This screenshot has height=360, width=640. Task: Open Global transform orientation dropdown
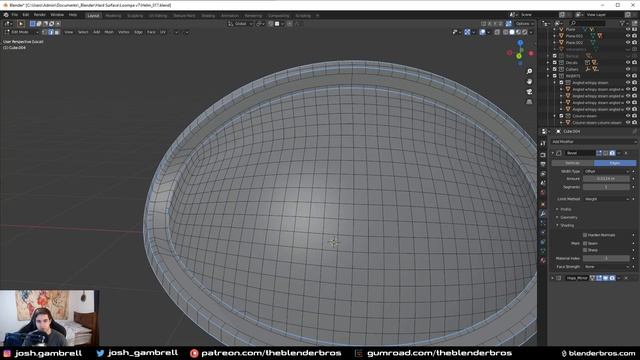pyautogui.click(x=240, y=24)
